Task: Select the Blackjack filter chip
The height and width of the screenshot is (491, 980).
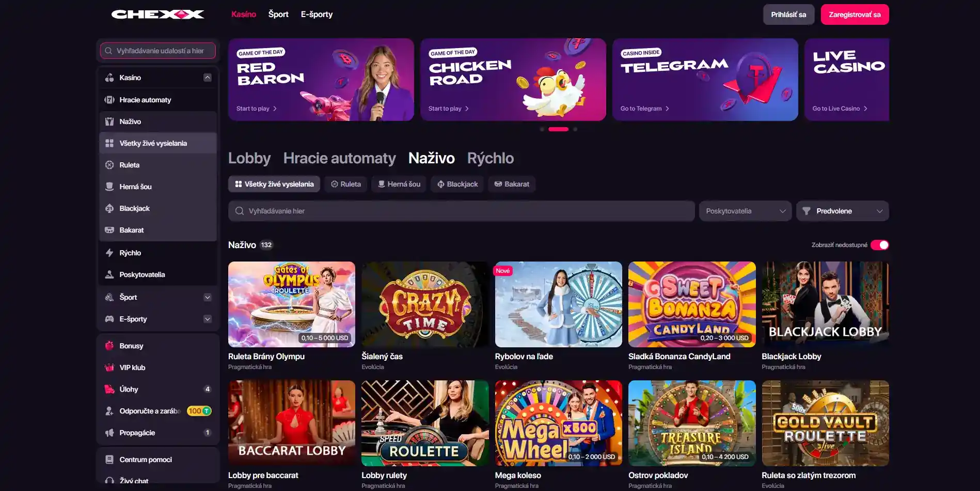Action: tap(457, 184)
